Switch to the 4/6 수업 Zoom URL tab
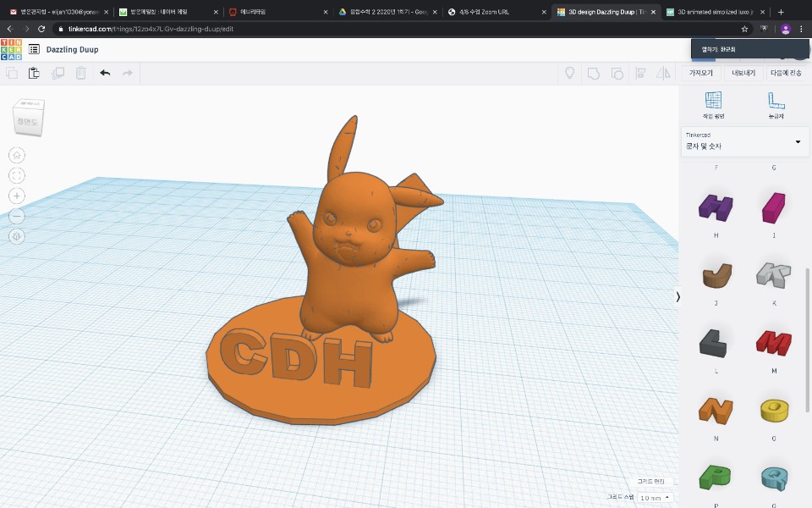This screenshot has width=812, height=508. [497, 12]
